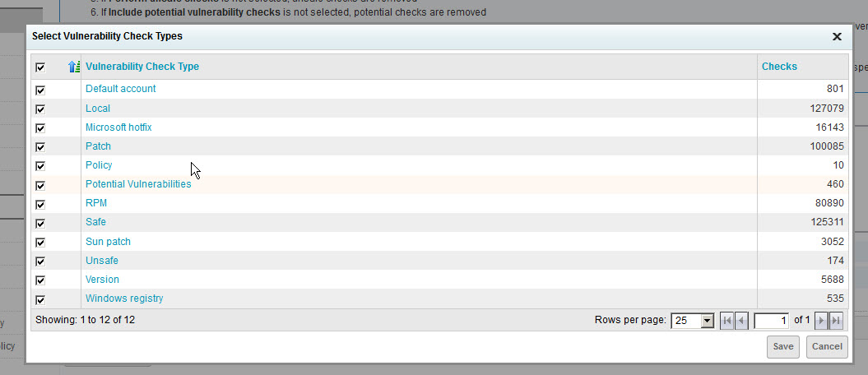Go to the next page of results
The height and width of the screenshot is (375, 868).
tap(821, 320)
